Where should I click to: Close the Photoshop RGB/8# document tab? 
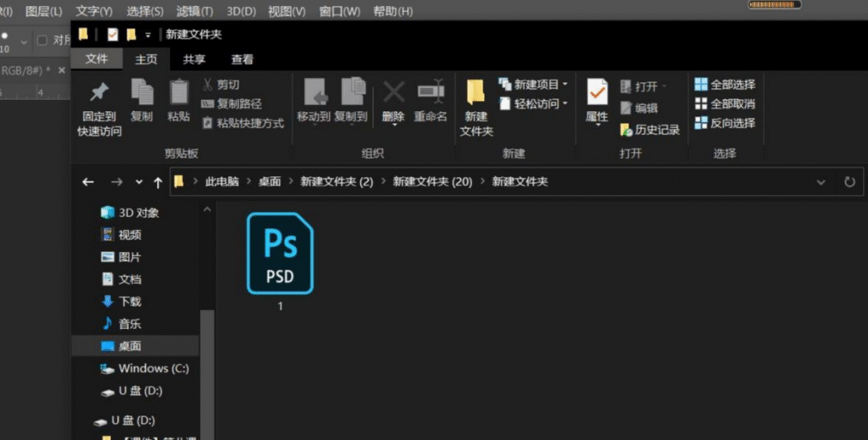61,70
